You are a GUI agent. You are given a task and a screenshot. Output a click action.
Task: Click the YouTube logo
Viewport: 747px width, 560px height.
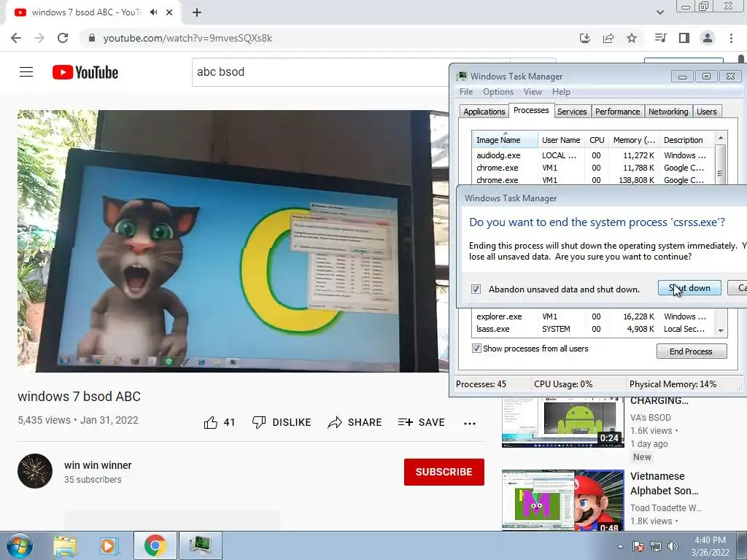click(85, 72)
